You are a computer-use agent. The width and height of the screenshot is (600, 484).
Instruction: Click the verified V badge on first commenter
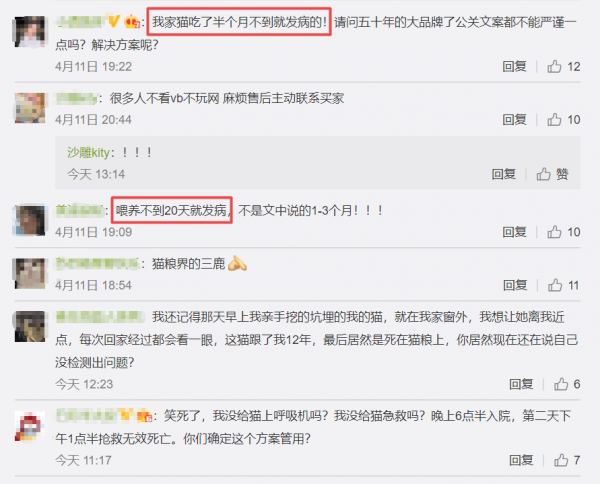pyautogui.click(x=114, y=21)
